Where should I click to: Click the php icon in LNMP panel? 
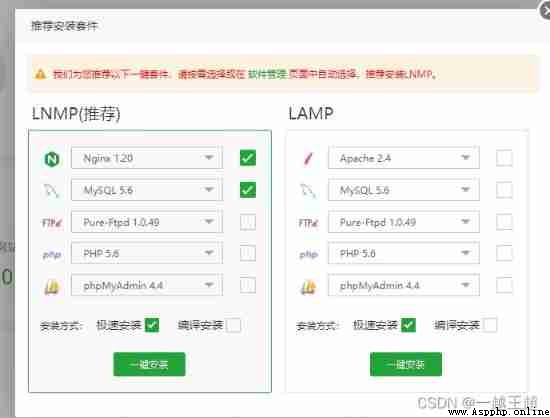click(52, 254)
